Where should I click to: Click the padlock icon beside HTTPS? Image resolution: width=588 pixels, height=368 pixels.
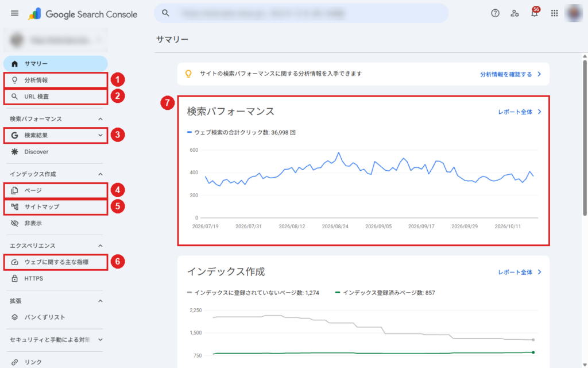point(14,278)
